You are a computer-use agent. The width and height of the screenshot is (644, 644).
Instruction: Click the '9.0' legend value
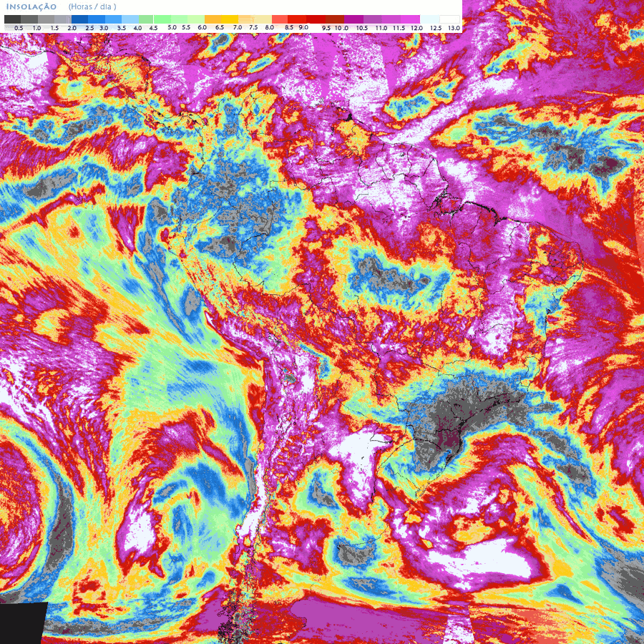(x=303, y=27)
